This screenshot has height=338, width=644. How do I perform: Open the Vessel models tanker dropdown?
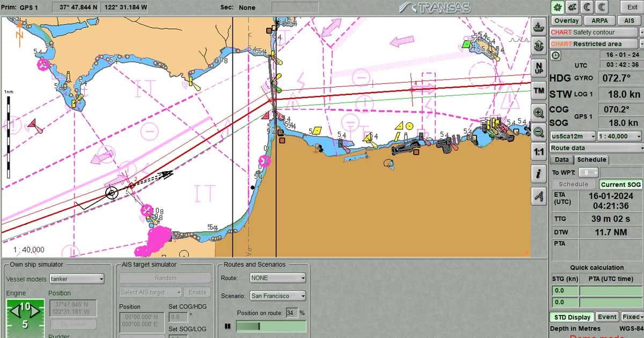tap(77, 279)
